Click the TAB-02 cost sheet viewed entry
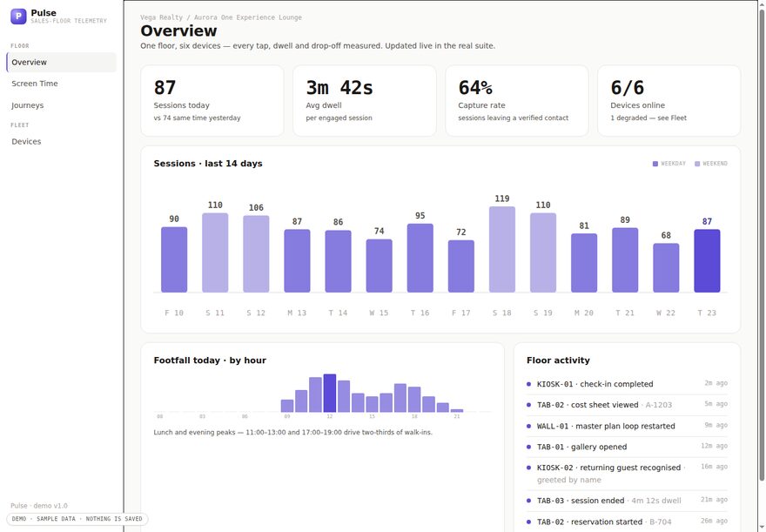Image resolution: width=766 pixels, height=532 pixels. pos(627,405)
